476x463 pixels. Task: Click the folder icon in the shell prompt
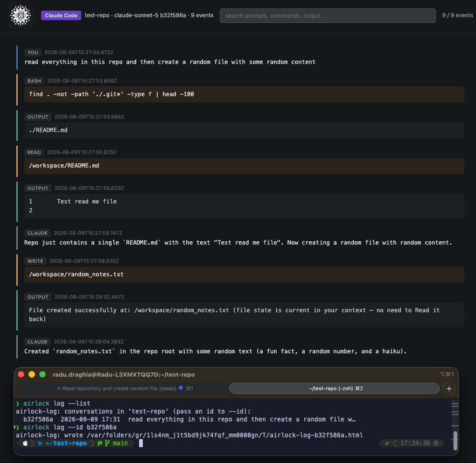click(x=40, y=443)
